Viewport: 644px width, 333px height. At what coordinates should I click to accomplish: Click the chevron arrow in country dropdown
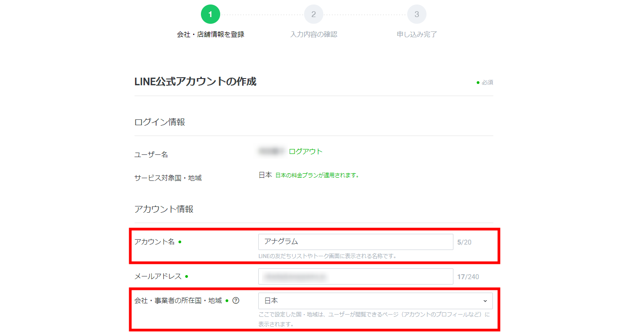click(x=485, y=301)
